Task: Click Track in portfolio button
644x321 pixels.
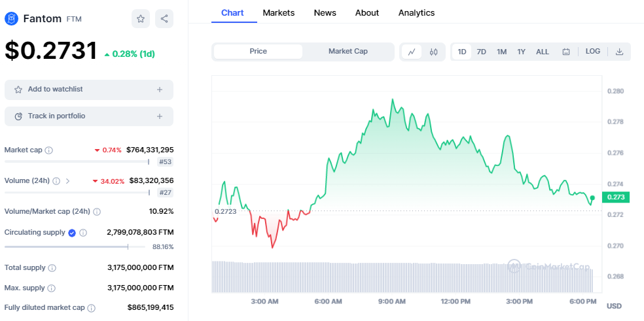Action: point(89,116)
